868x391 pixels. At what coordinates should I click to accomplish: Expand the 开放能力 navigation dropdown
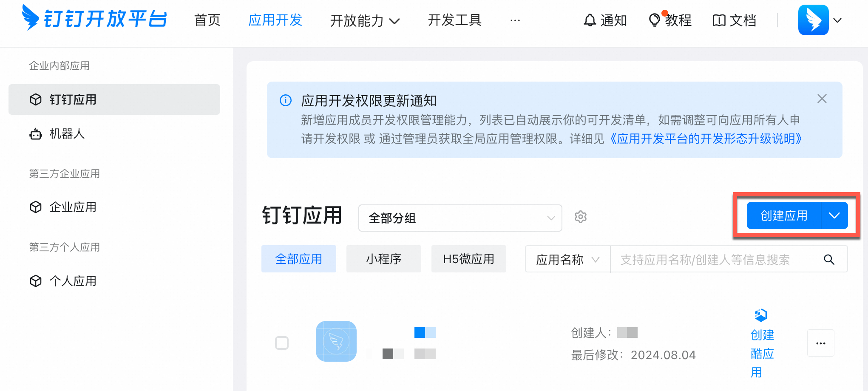point(365,20)
